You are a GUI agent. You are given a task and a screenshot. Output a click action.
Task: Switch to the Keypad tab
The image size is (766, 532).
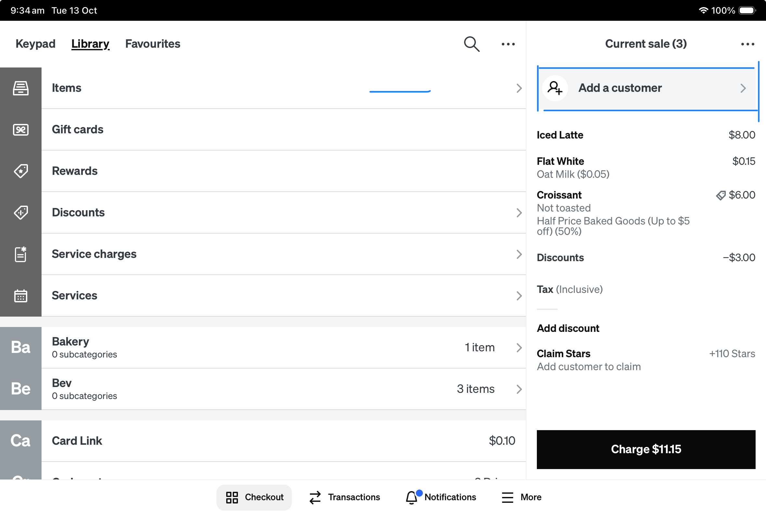tap(35, 44)
